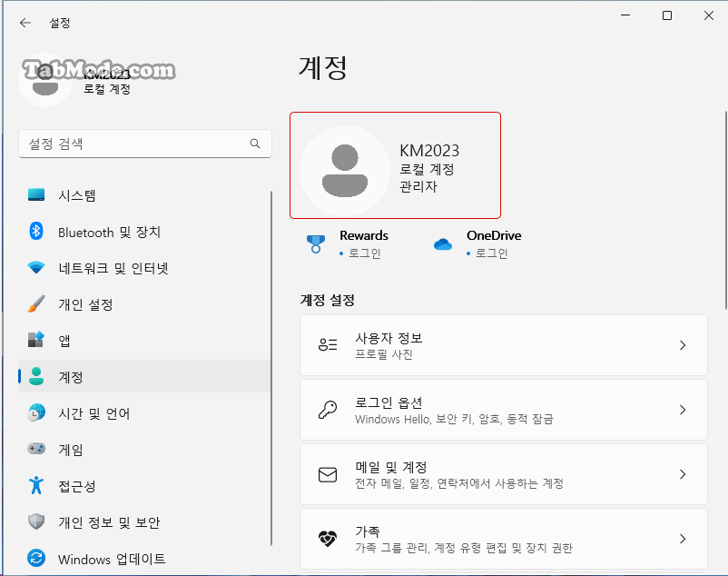Open Windows 업데이트 sync icon
Screen dimensions: 728x576
click(36, 558)
